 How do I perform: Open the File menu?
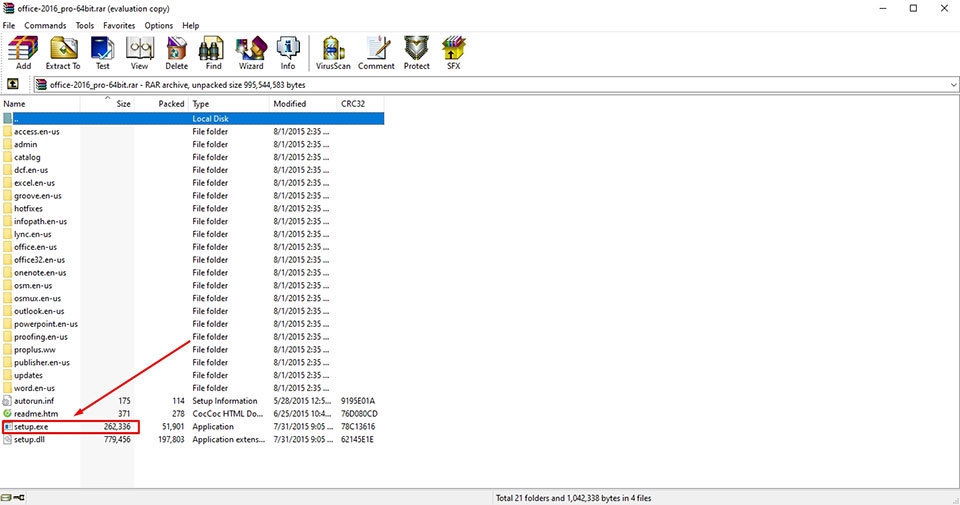click(x=9, y=26)
